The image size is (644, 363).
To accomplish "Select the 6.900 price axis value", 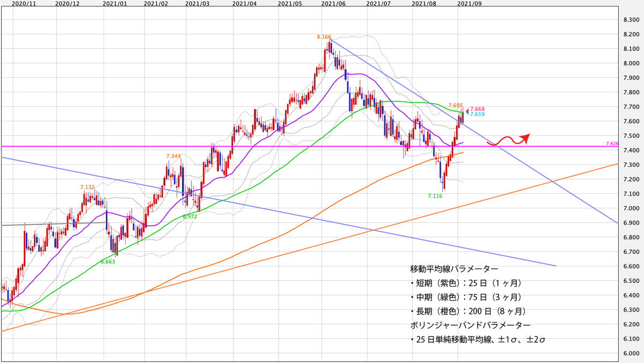I will click(x=631, y=223).
